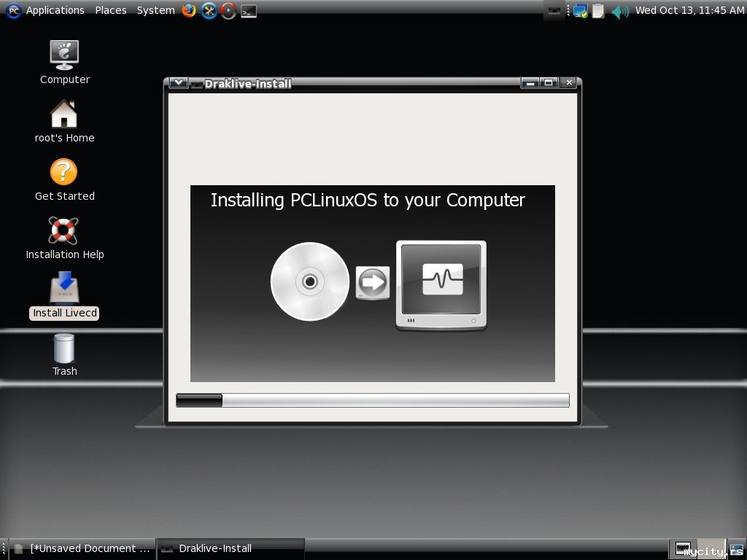This screenshot has width=747, height=560.
Task: Launch the red disc application in panel
Action: pos(228,10)
